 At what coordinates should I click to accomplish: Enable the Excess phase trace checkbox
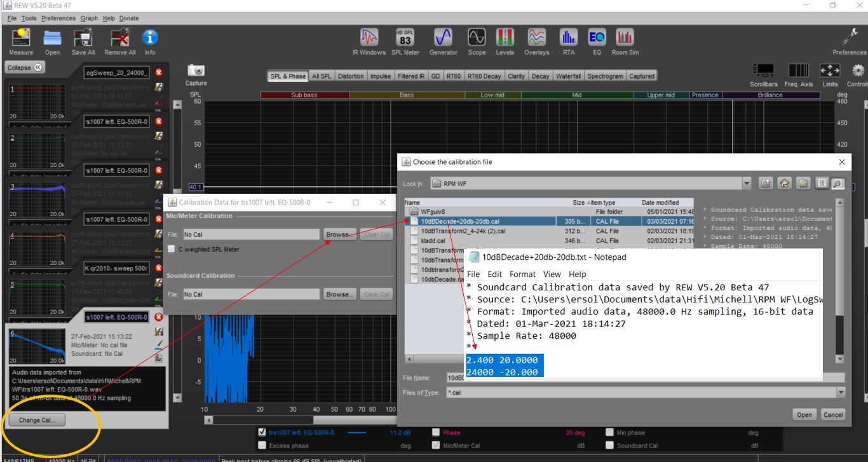pos(262,445)
